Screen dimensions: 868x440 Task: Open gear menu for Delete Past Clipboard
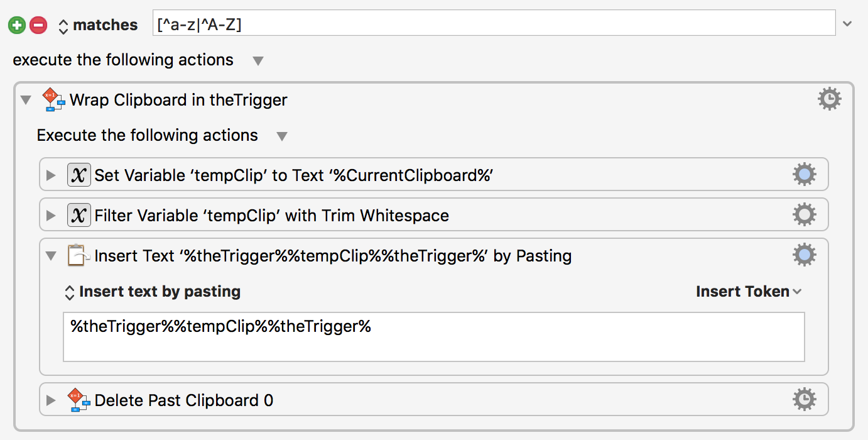(x=805, y=399)
